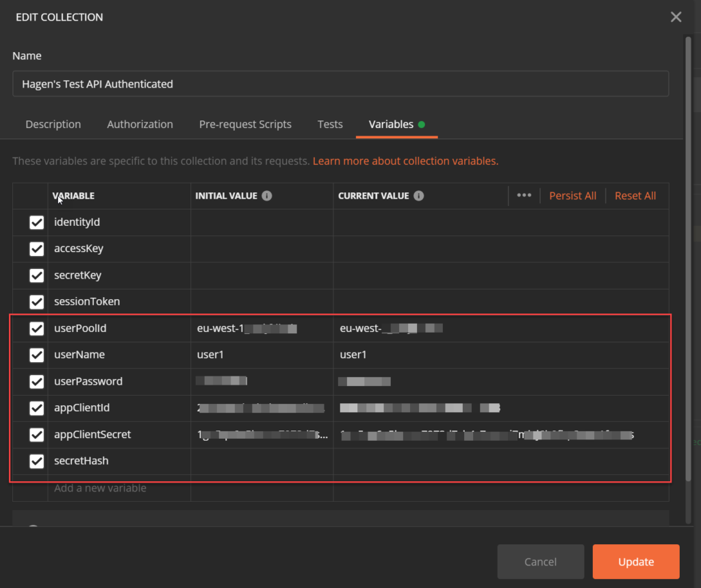Click the collection Name input field
Screen dimensions: 701x588
click(340, 84)
